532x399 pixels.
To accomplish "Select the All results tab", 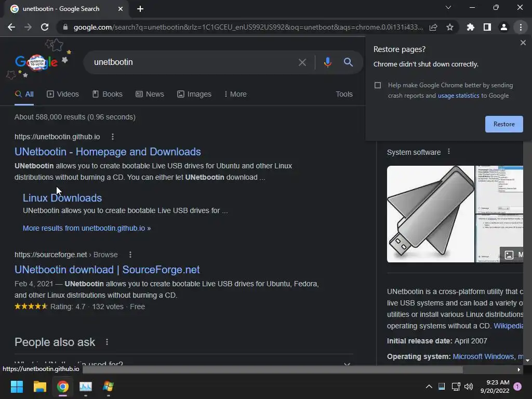I will point(24,95).
